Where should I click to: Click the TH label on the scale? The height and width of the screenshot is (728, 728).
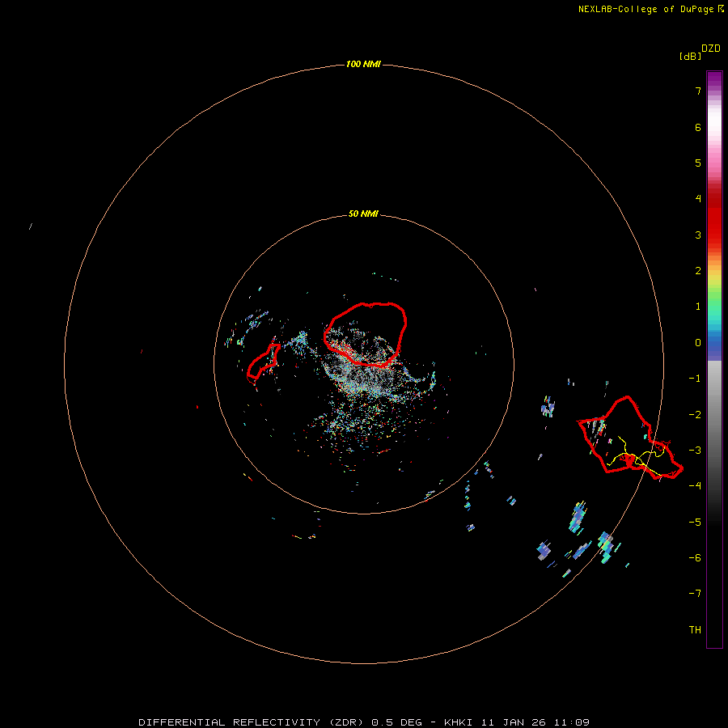pos(695,630)
